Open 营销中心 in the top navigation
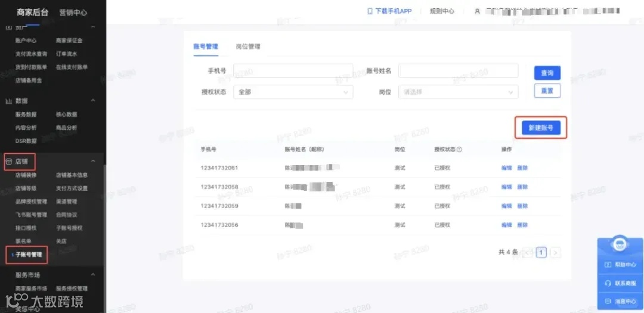This screenshot has width=644, height=313. pos(73,13)
